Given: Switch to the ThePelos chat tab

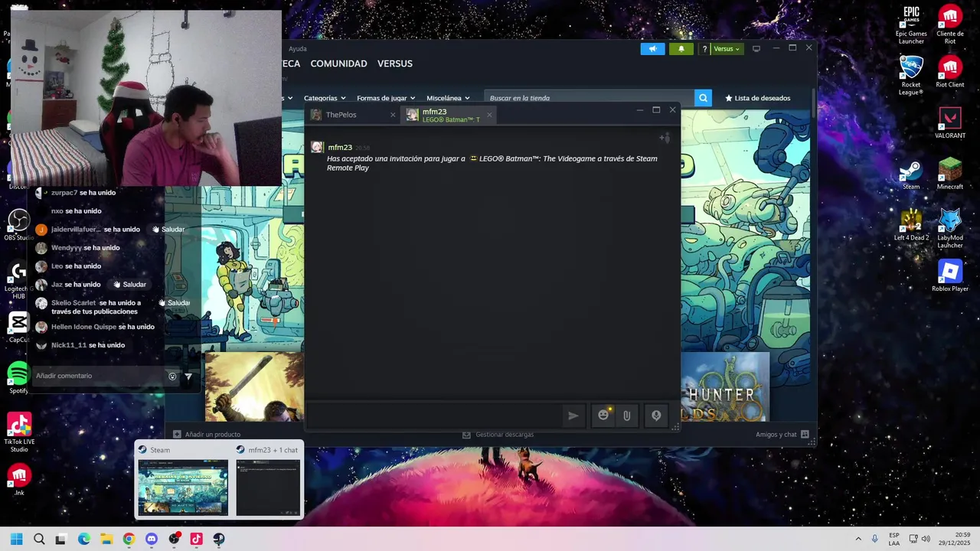Looking at the screenshot, I should pyautogui.click(x=353, y=115).
